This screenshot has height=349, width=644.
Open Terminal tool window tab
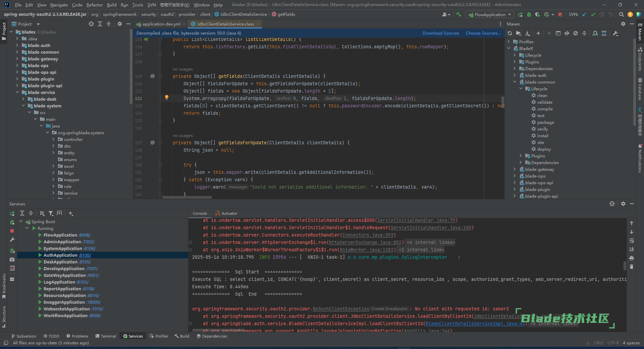(x=106, y=336)
